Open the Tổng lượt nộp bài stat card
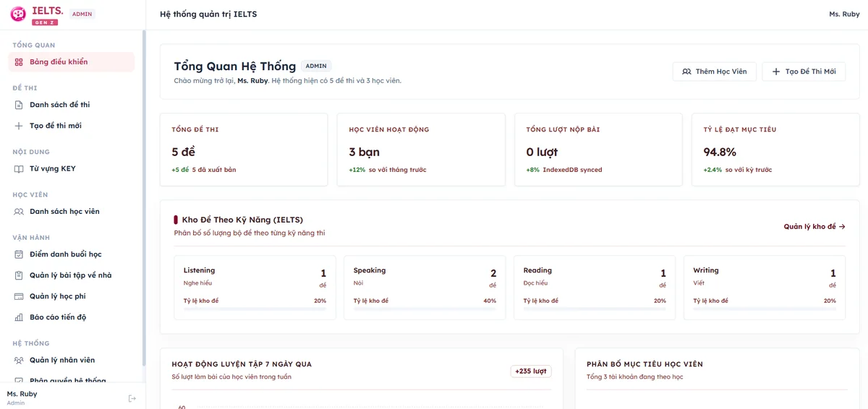The height and width of the screenshot is (409, 868). (x=598, y=150)
